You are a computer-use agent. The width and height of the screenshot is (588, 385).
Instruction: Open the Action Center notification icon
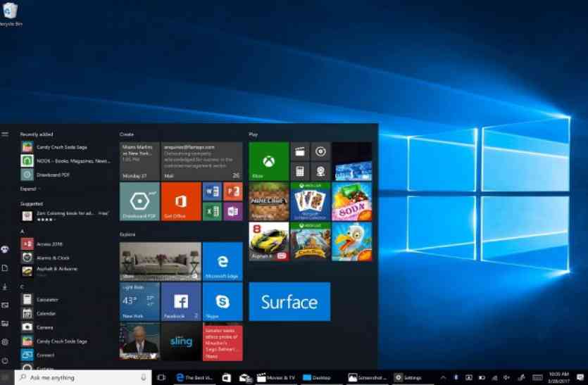pyautogui.click(x=580, y=377)
